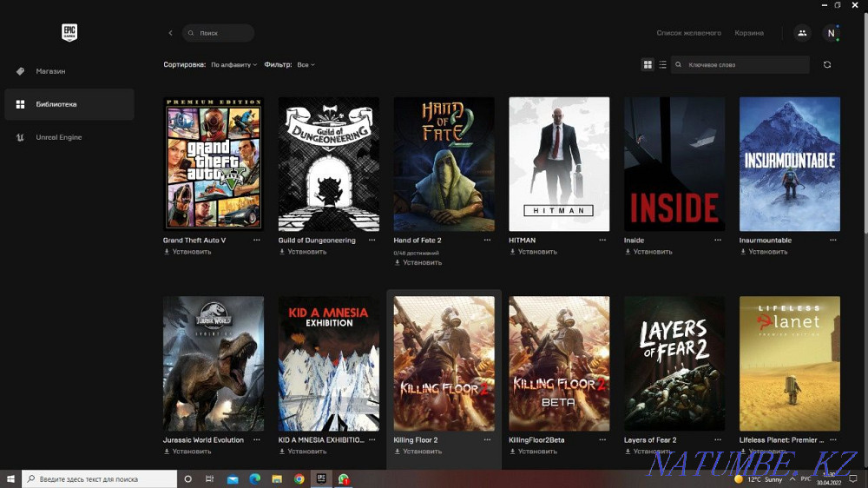The width and height of the screenshot is (868, 488).
Task: Open the user profile avatar N
Action: (x=831, y=33)
